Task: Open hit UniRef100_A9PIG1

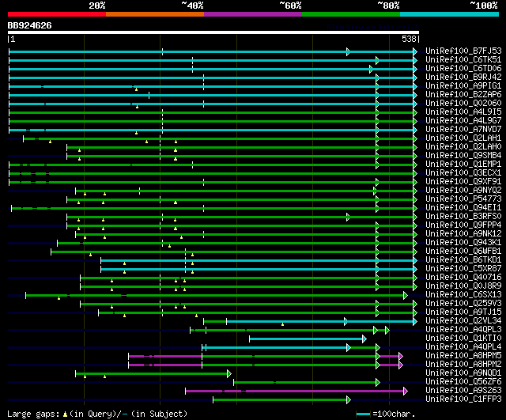Action: click(x=463, y=86)
